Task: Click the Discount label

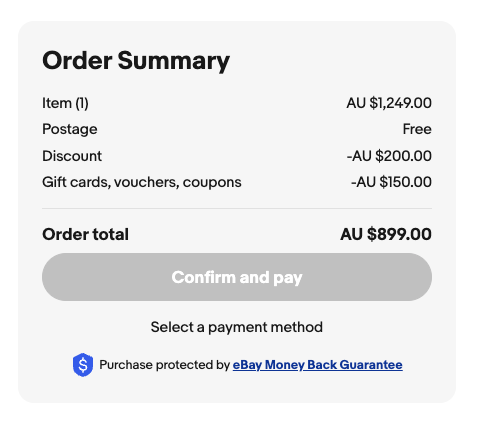Action: 72,156
